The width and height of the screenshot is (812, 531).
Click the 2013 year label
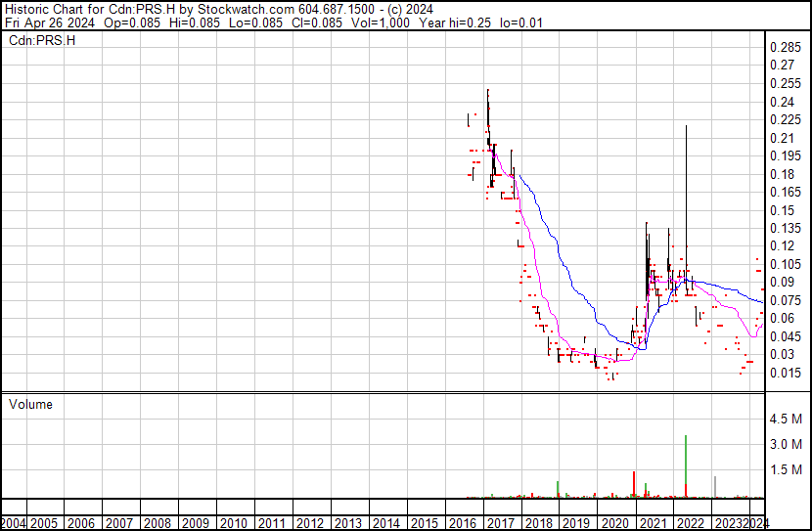[x=348, y=523]
